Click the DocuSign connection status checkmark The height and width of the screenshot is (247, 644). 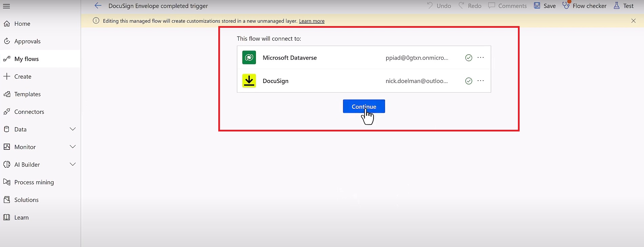468,81
